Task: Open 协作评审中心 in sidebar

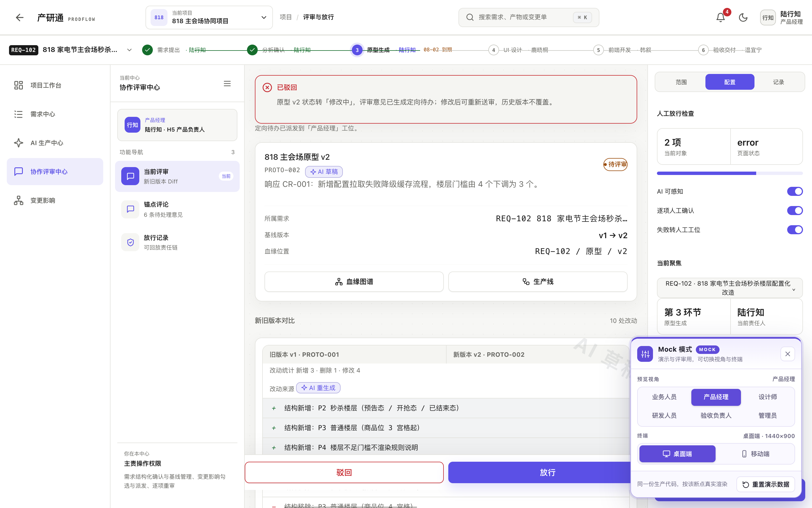Action: click(x=55, y=172)
